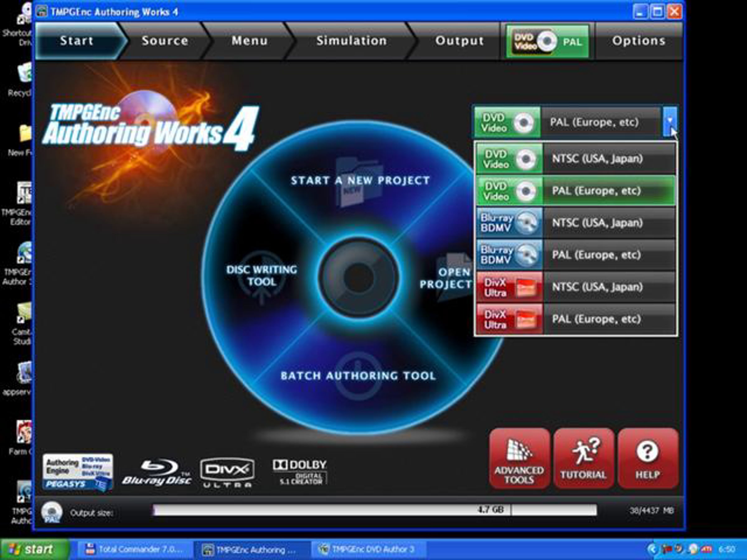Click the Pegasys Authoring Engine logo
The image size is (747, 560).
(78, 472)
